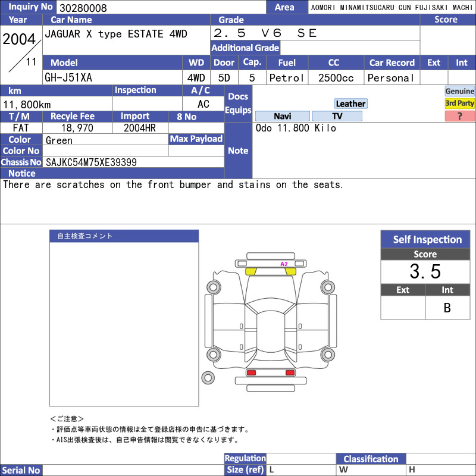Click recycle fee value 18,970

pyautogui.click(x=77, y=128)
